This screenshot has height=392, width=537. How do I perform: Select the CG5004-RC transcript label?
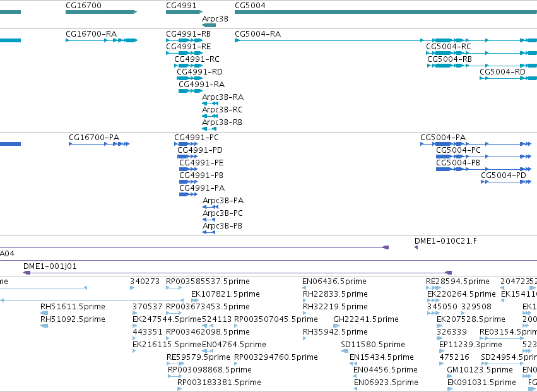coord(449,47)
